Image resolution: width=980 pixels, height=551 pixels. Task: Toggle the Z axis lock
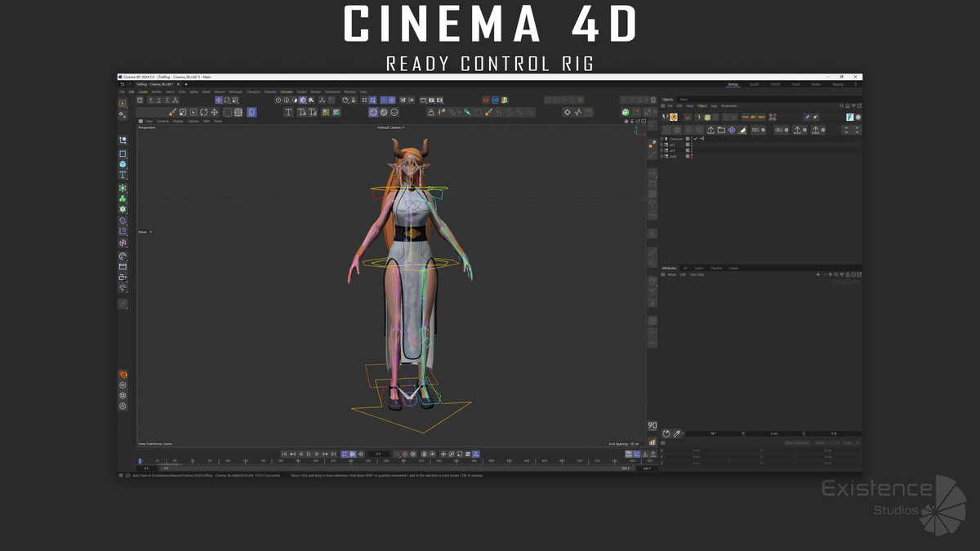point(167,100)
